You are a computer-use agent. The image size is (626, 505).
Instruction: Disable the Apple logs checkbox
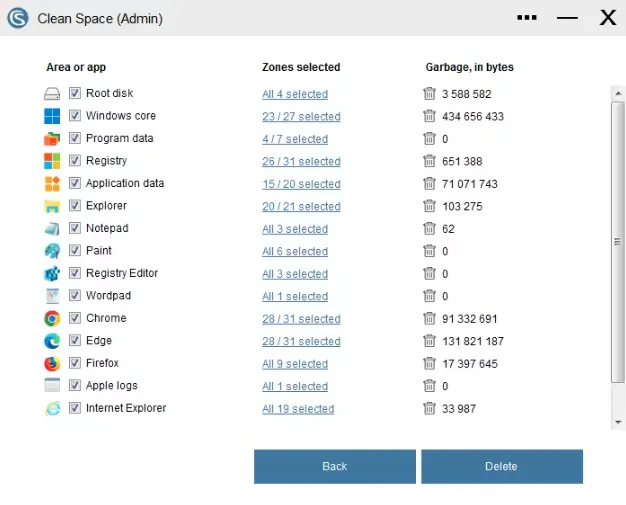[x=75, y=385]
